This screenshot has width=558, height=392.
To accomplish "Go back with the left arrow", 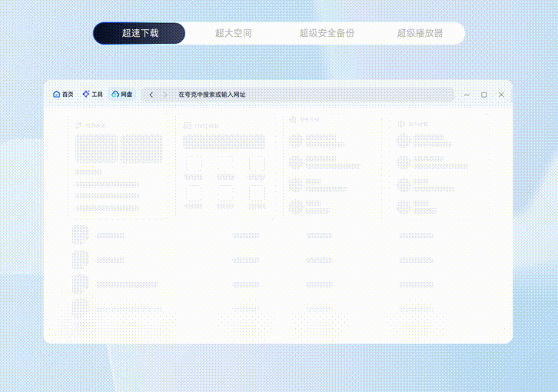I will click(x=151, y=95).
